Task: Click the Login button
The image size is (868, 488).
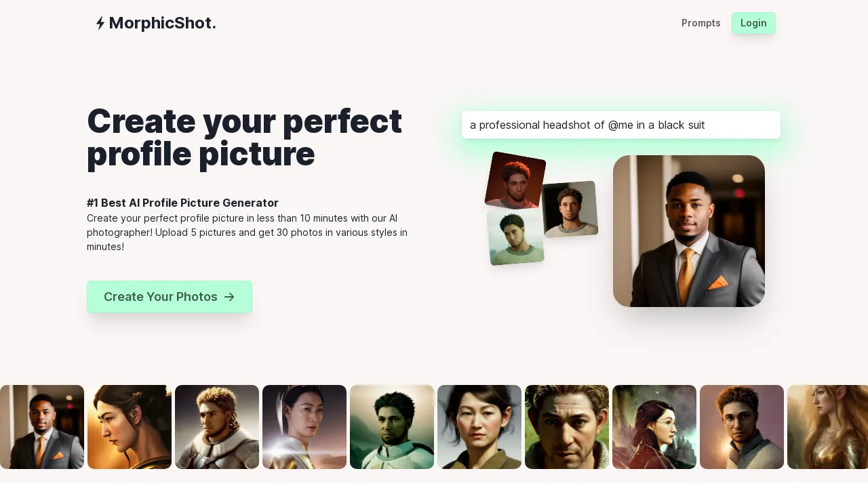Action: click(753, 22)
